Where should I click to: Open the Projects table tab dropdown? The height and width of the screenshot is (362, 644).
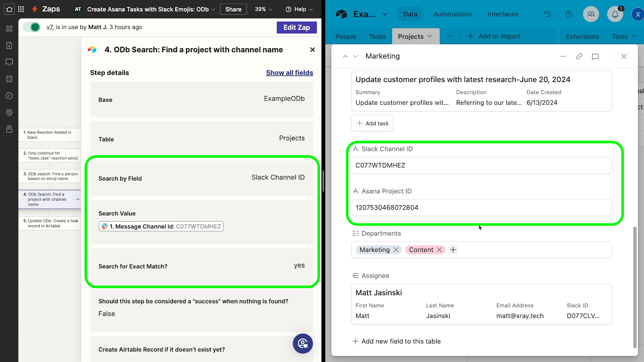(430, 36)
